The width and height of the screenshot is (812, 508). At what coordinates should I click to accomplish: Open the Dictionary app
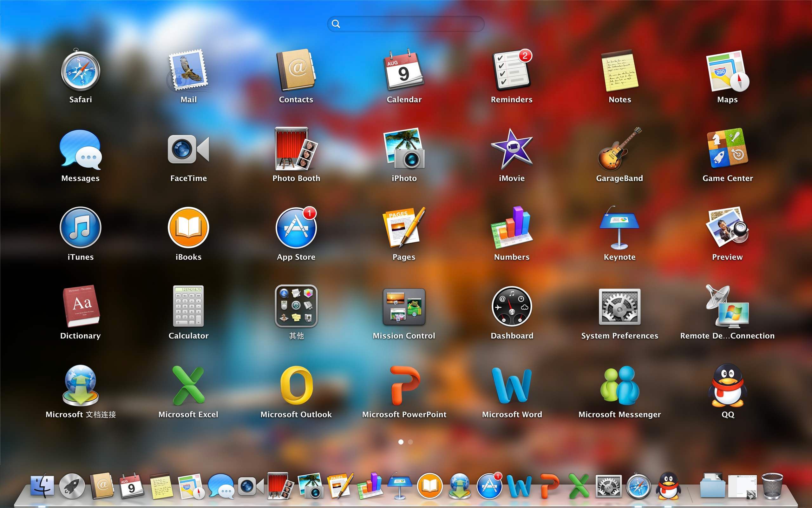81,306
